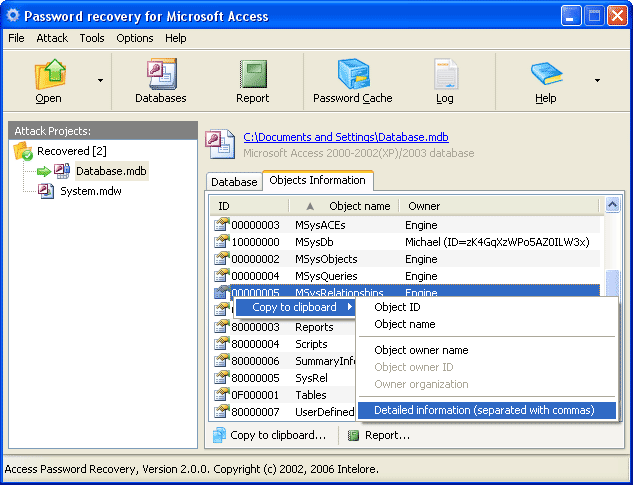This screenshot has height=485, width=633.
Task: Select the UserDefined row 80000007
Action: pos(283,412)
